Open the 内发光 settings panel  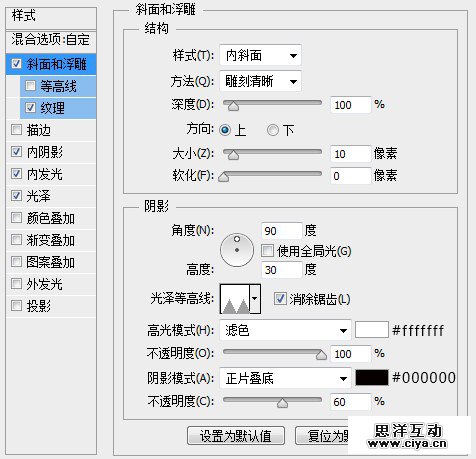pos(45,174)
